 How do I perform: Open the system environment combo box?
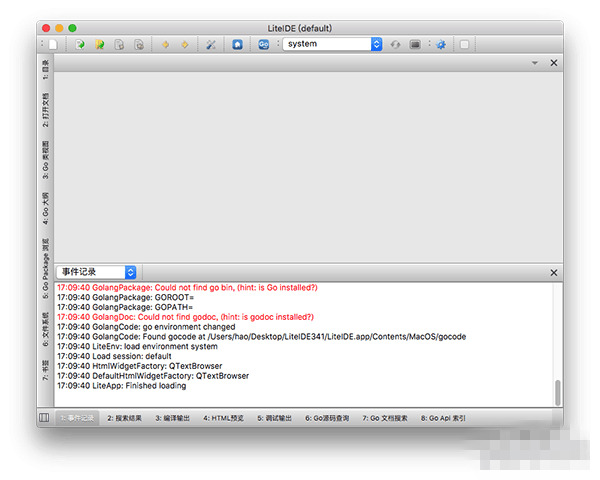(332, 44)
